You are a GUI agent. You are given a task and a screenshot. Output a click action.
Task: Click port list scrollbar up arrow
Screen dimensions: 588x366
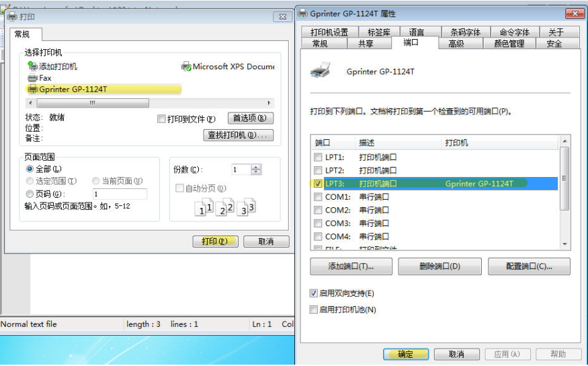[x=564, y=141]
